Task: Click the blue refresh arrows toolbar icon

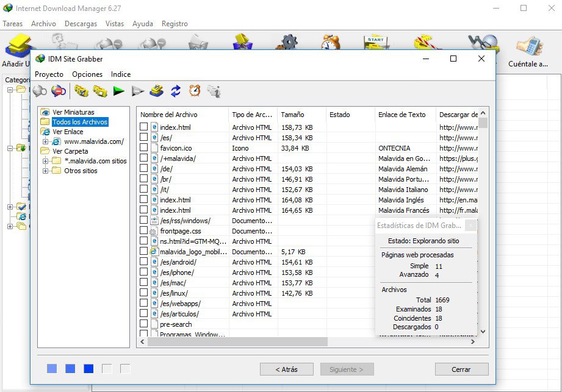Action: pyautogui.click(x=176, y=91)
